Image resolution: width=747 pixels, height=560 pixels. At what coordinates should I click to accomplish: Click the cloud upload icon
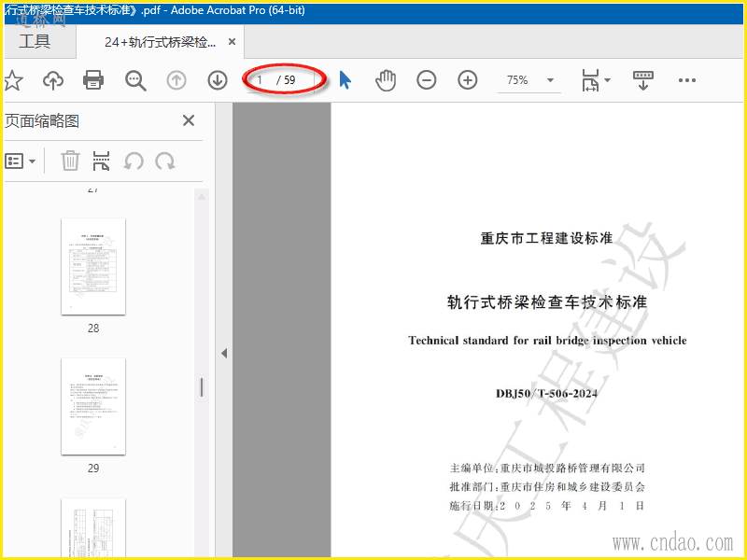tap(53, 80)
